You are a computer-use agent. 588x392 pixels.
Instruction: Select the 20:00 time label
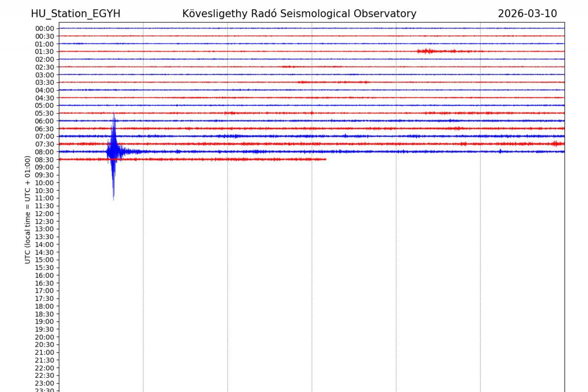click(x=44, y=337)
